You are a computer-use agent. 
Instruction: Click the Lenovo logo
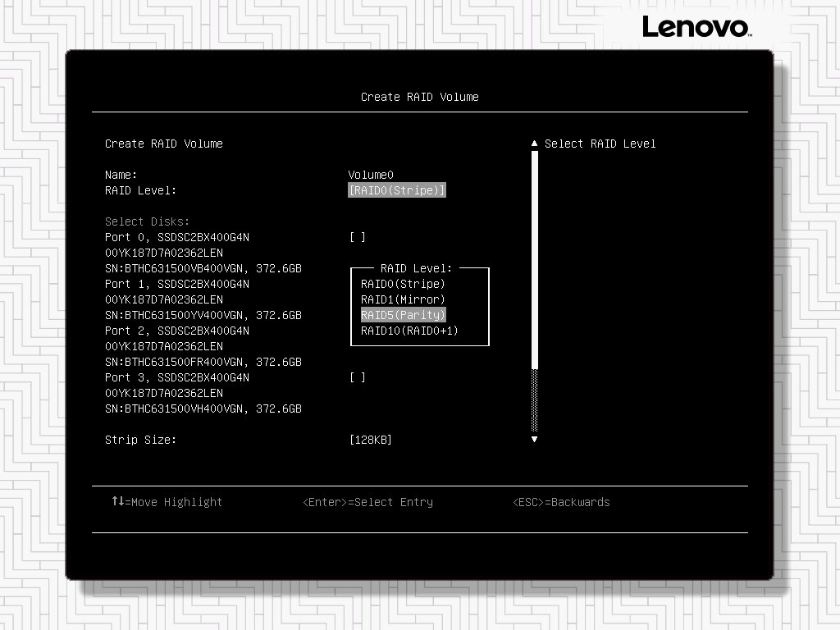click(x=696, y=27)
